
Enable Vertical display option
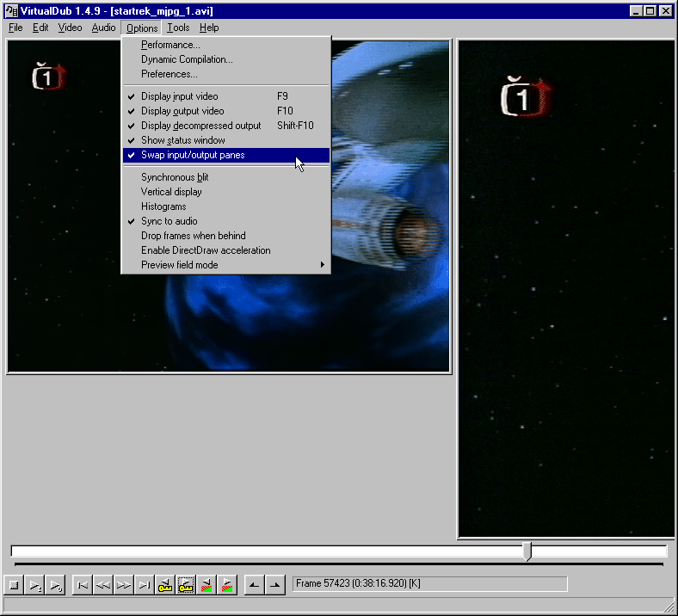(x=226, y=192)
